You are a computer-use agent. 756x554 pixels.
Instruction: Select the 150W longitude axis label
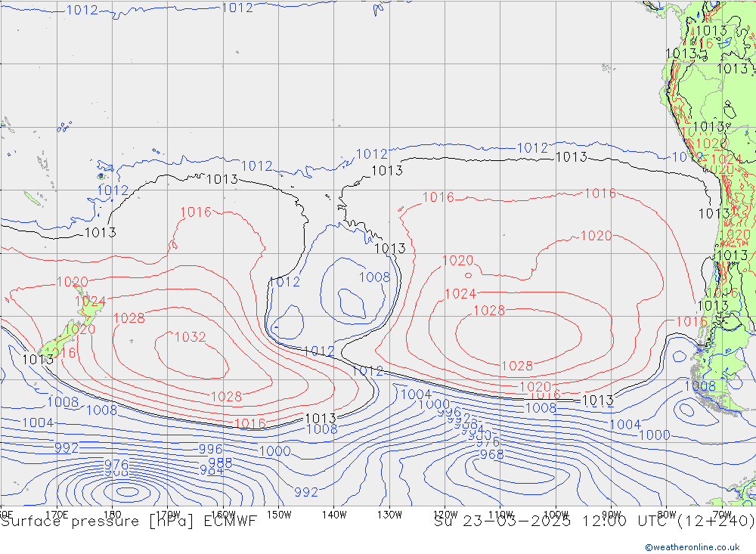click(279, 515)
